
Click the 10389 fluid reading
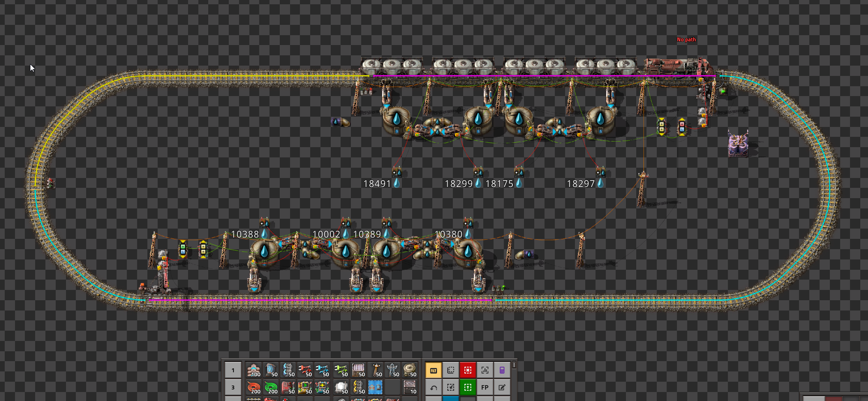coord(371,234)
